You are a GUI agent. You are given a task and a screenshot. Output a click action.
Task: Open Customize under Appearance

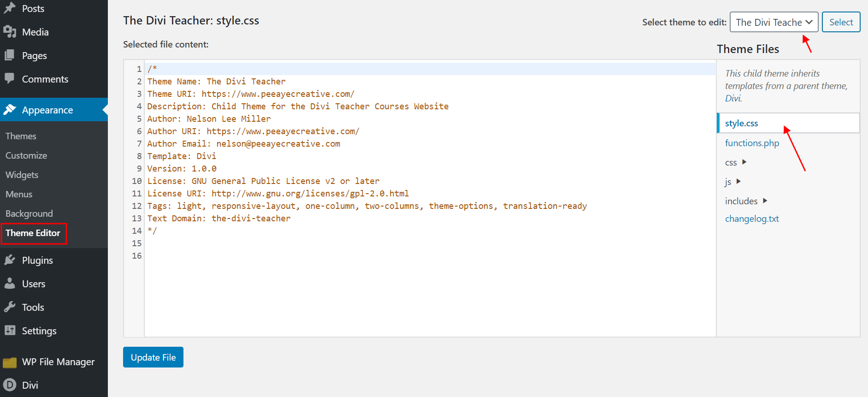click(x=26, y=155)
